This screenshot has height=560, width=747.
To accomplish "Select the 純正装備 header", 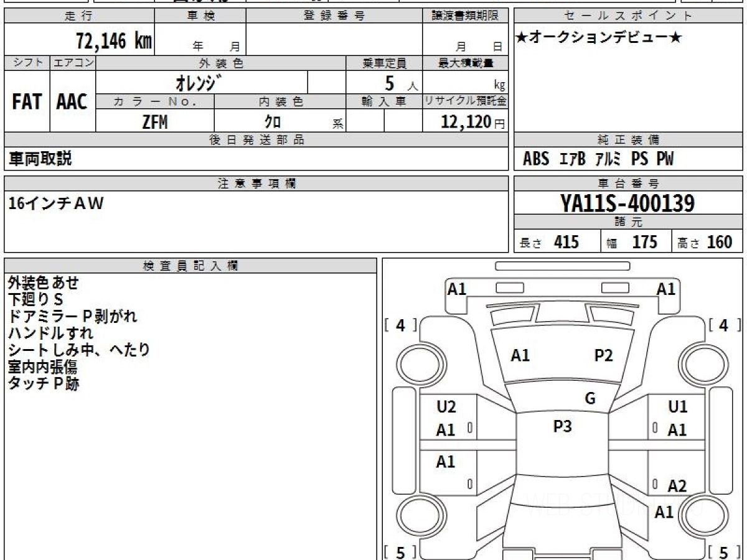I will click(629, 140).
